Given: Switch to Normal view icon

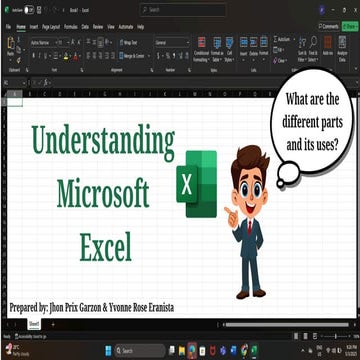Looking at the screenshot, I should [296, 336].
